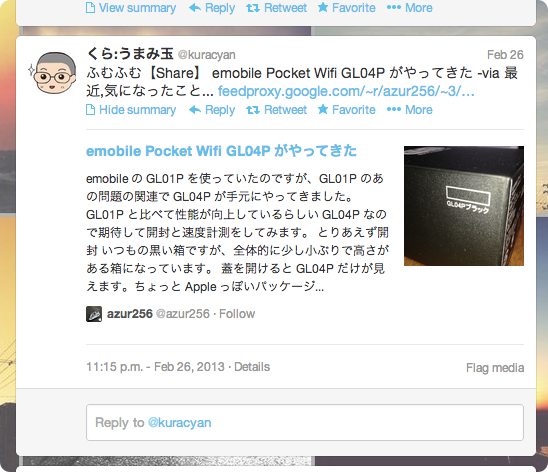Image resolution: width=548 pixels, height=472 pixels.
Task: Open the emobile Pocket Wifi GL04P article title
Action: coord(221,151)
